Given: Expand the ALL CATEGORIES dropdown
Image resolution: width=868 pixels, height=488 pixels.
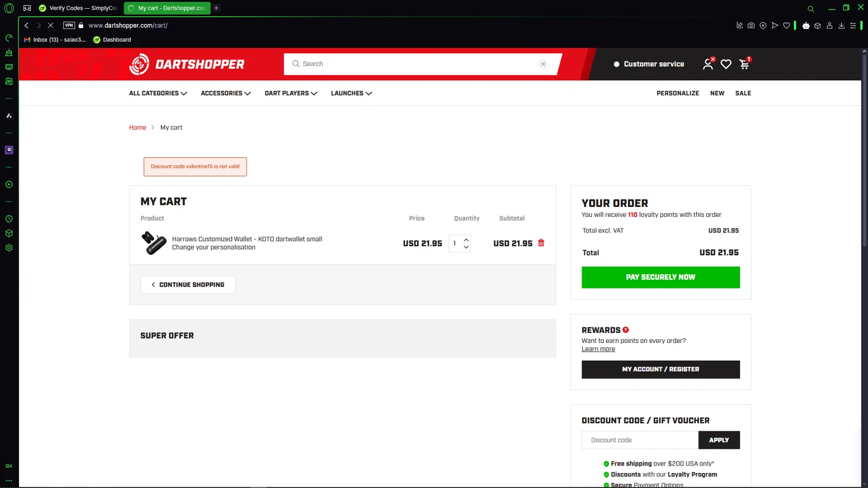Looking at the screenshot, I should tap(158, 93).
